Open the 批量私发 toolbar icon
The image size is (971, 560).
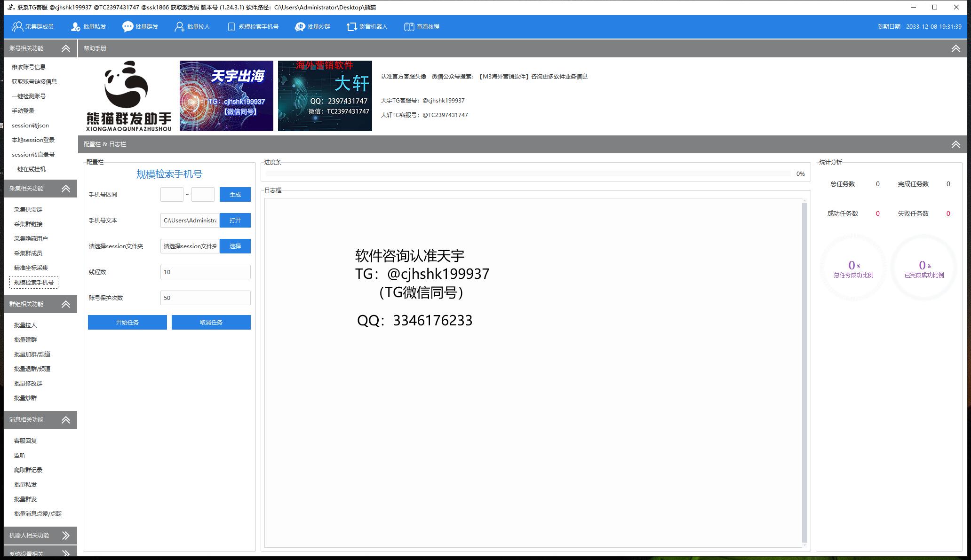(x=75, y=27)
